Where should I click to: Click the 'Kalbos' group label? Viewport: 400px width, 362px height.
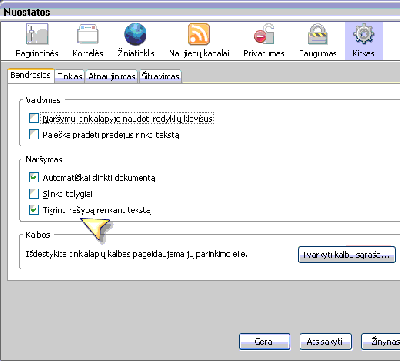click(x=38, y=235)
